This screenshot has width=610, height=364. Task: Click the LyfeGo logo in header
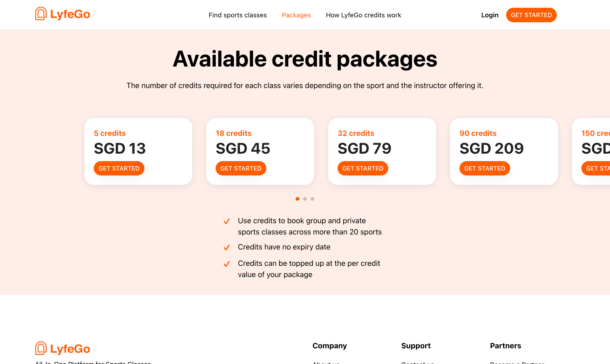(63, 14)
